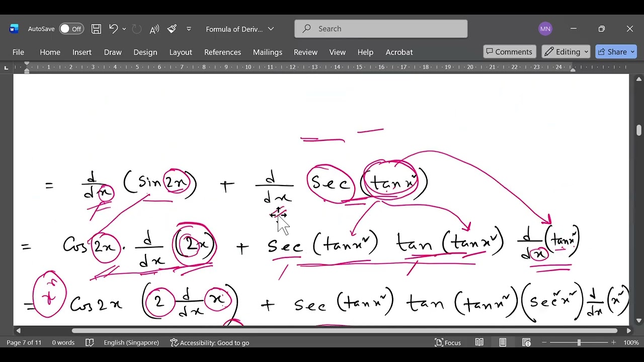Click the zoom slider handle
644x362 pixels.
tap(579, 342)
